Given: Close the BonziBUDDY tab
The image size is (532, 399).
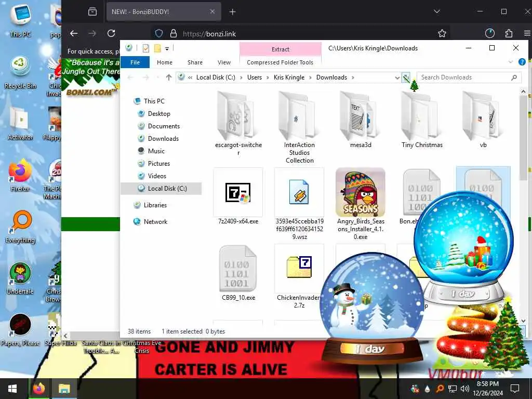Looking at the screenshot, I should coord(212,11).
